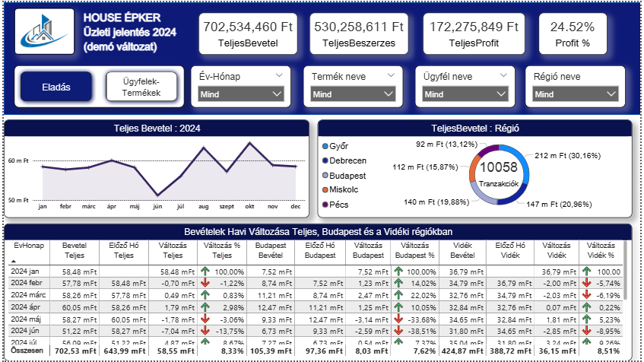Click the green up arrow in 2024 márc Változás Budapest %
Viewport: 644px width, 362px height.
398,295
